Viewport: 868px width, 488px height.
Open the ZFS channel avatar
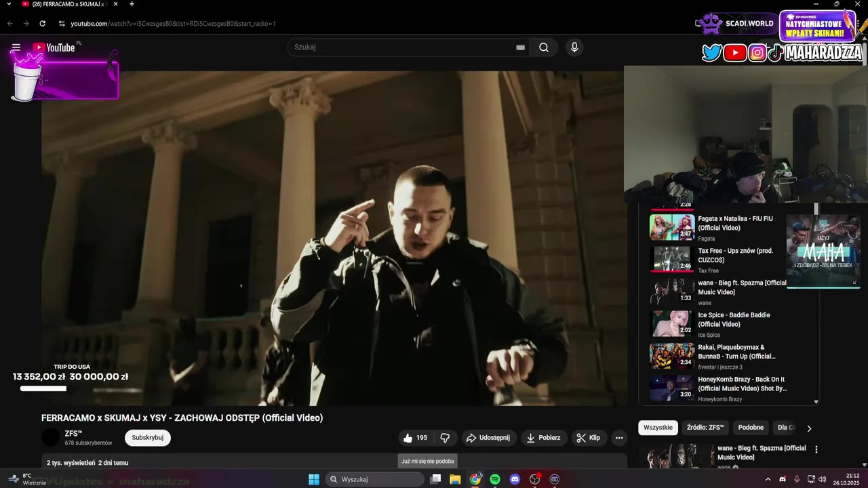click(50, 438)
